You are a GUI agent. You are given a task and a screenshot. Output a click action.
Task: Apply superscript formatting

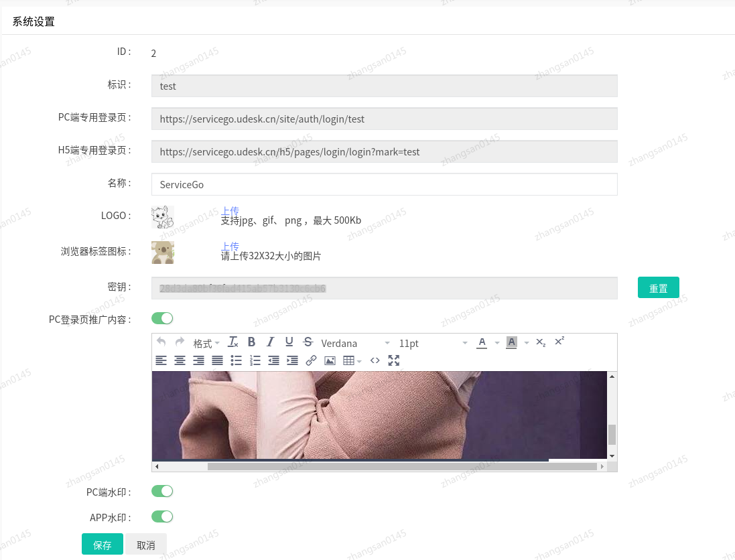pyautogui.click(x=559, y=342)
